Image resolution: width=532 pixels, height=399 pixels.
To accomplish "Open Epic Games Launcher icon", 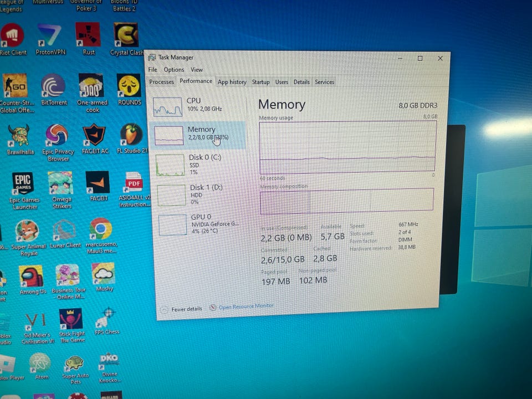I will (x=24, y=191).
